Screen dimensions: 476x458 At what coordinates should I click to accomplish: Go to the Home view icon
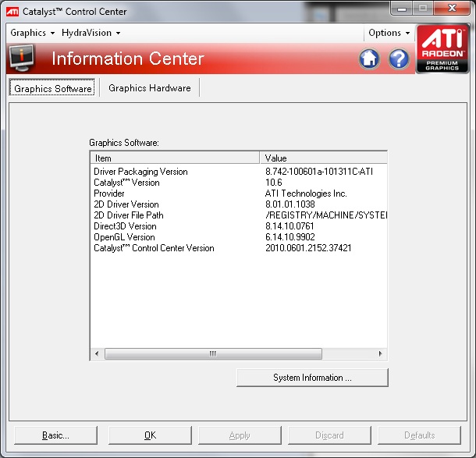point(369,59)
